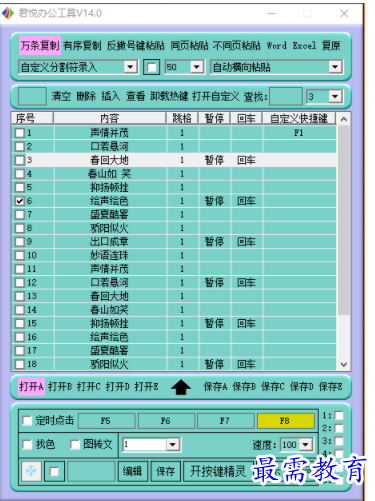This screenshot has height=501, width=375.
Task: Open the 速度 100 dropdown
Action: [306, 445]
